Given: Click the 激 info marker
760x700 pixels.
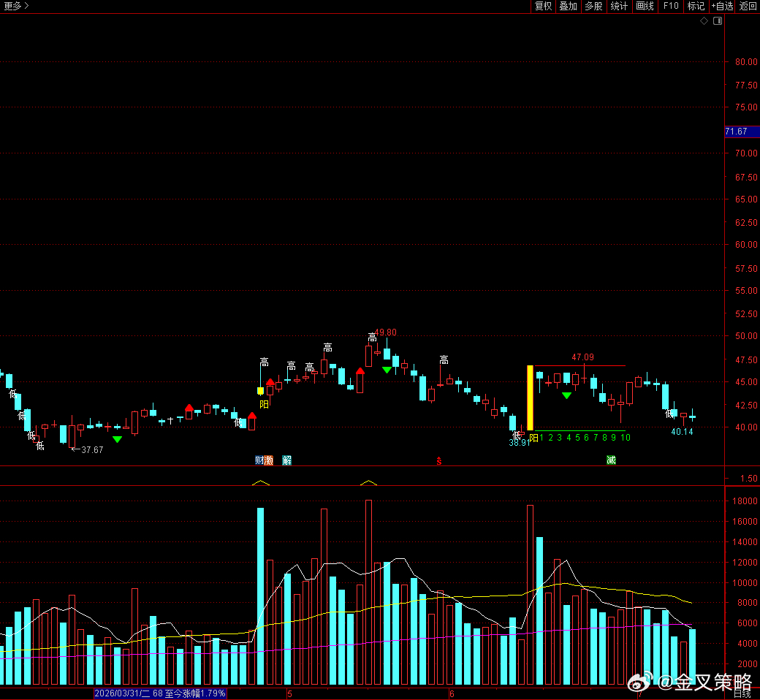Looking at the screenshot, I should pyautogui.click(x=268, y=460).
